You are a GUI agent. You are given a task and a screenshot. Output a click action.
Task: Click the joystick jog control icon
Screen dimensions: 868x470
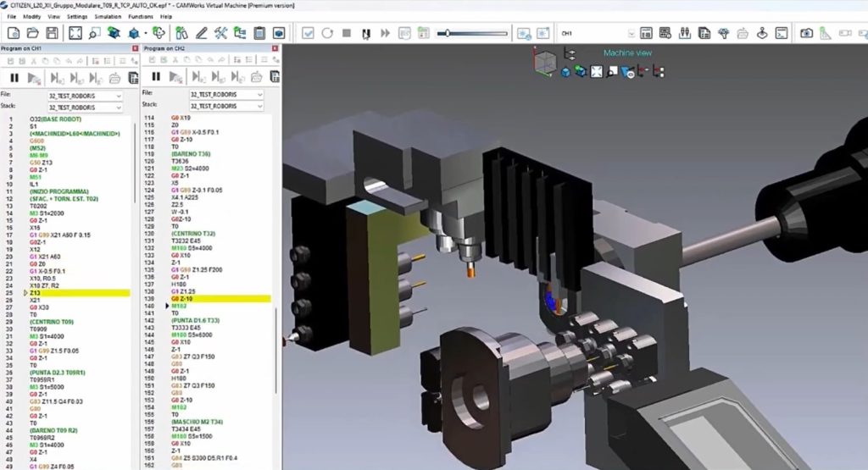[x=761, y=33]
